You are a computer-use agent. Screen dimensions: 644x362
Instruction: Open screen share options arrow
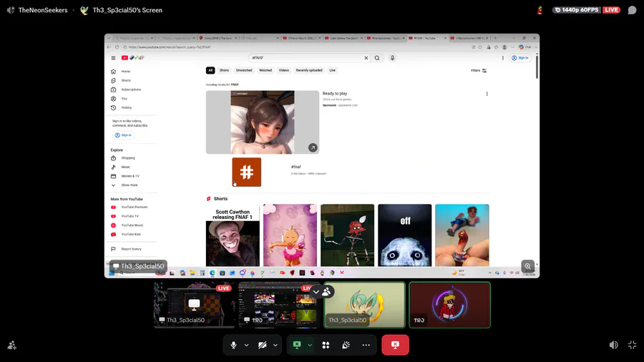[x=310, y=345]
